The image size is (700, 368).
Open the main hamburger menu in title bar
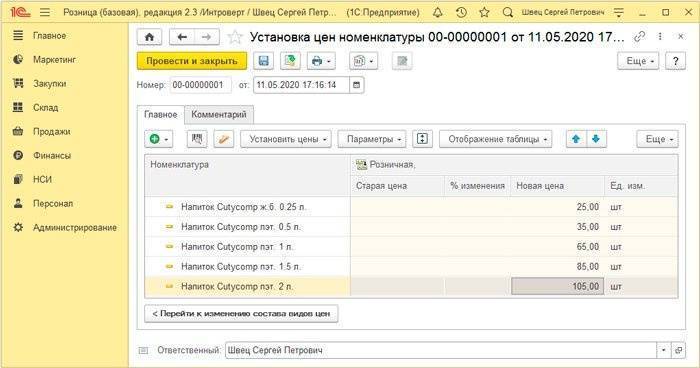click(45, 12)
